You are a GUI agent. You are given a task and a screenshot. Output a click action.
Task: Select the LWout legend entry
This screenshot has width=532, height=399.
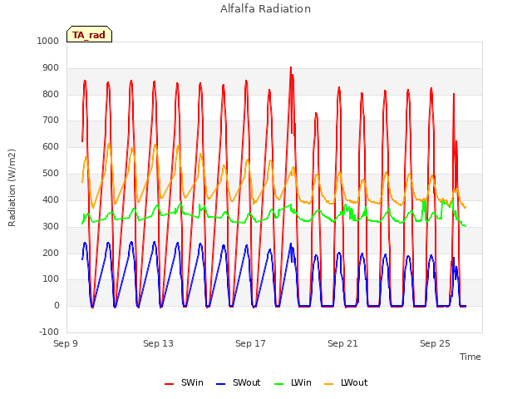coord(346,382)
